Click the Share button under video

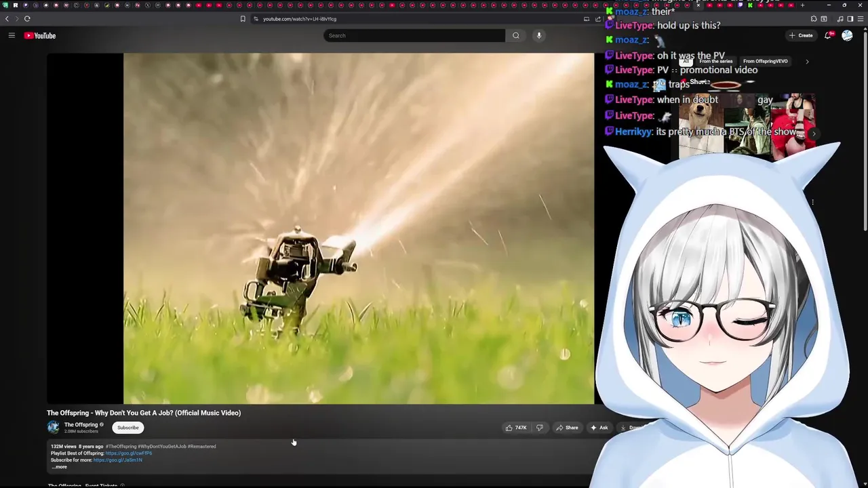(567, 428)
